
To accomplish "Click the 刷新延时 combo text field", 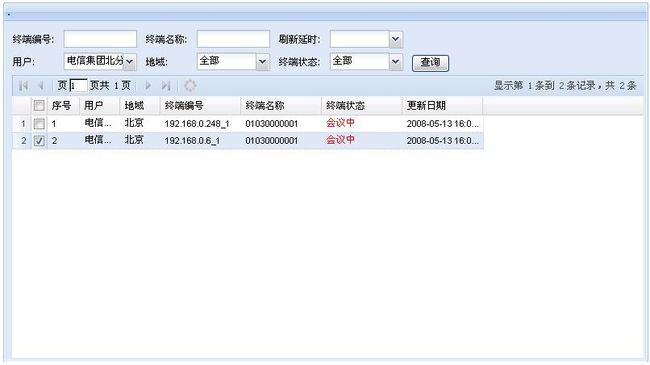I will click(x=360, y=39).
